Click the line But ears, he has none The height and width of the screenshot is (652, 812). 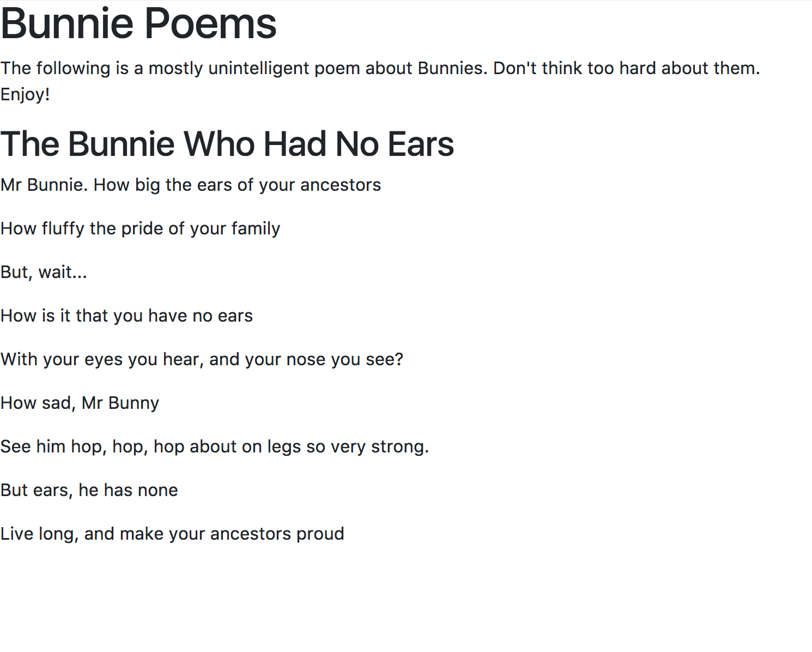[89, 490]
